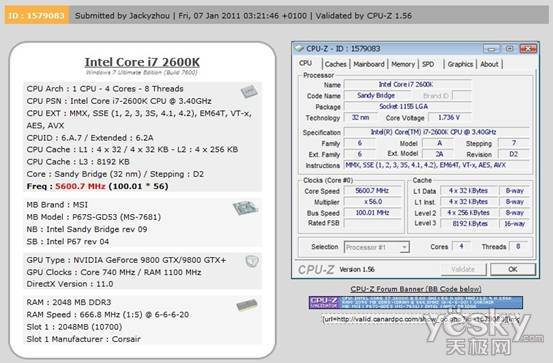Click the OK button in CPU-Z

pyautogui.click(x=513, y=270)
